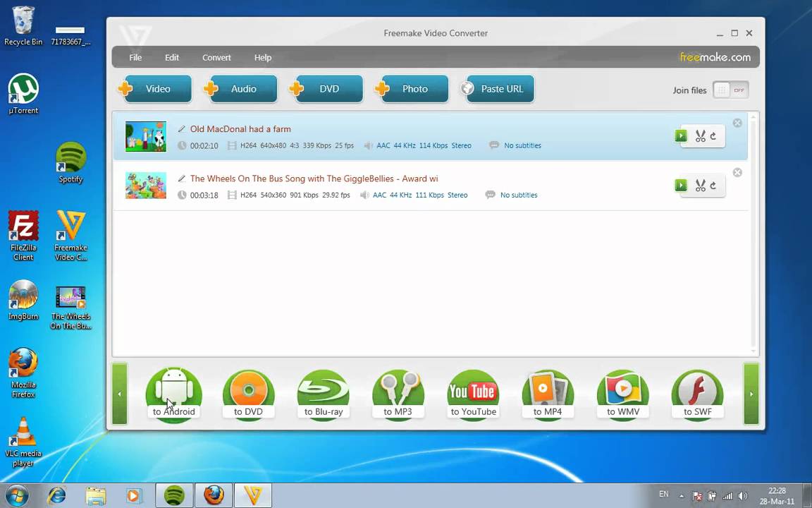
Task: Add Photo files
Action: coord(412,89)
